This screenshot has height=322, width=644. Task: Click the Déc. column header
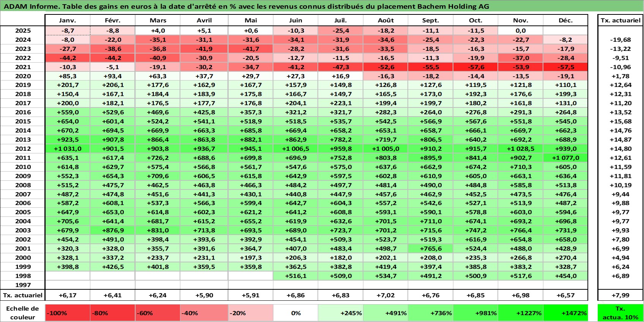pos(565,21)
